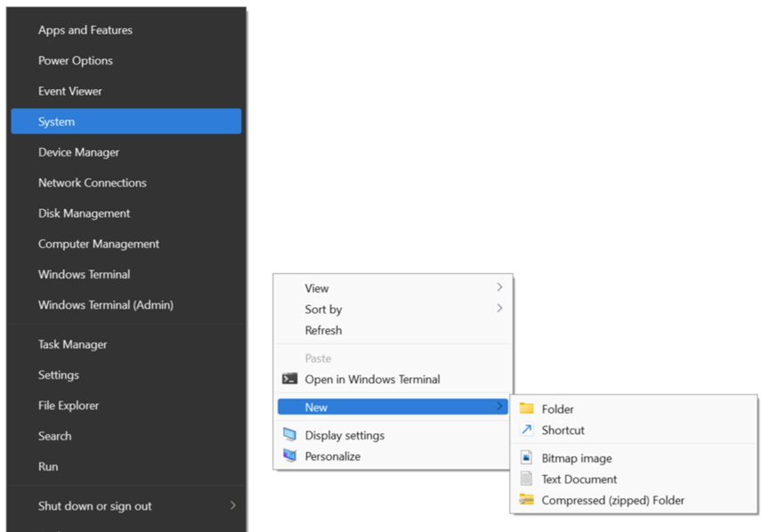Select Refresh in the context menu
Viewport: 770px width, 532px height.
(393, 330)
